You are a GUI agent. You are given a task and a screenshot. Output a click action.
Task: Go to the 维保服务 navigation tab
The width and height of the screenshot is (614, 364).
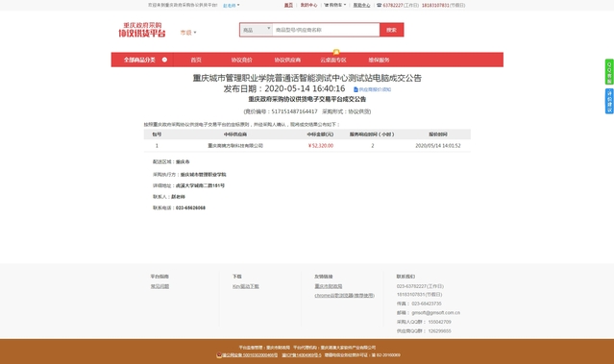point(379,60)
